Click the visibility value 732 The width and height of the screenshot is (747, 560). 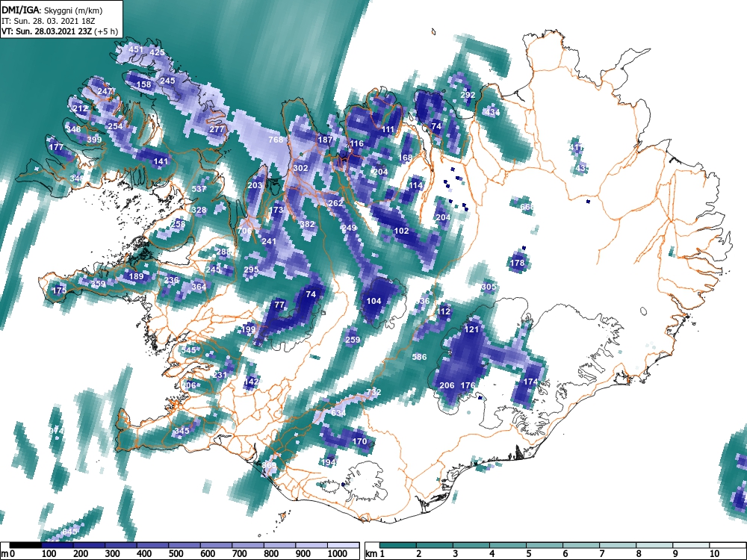click(374, 392)
